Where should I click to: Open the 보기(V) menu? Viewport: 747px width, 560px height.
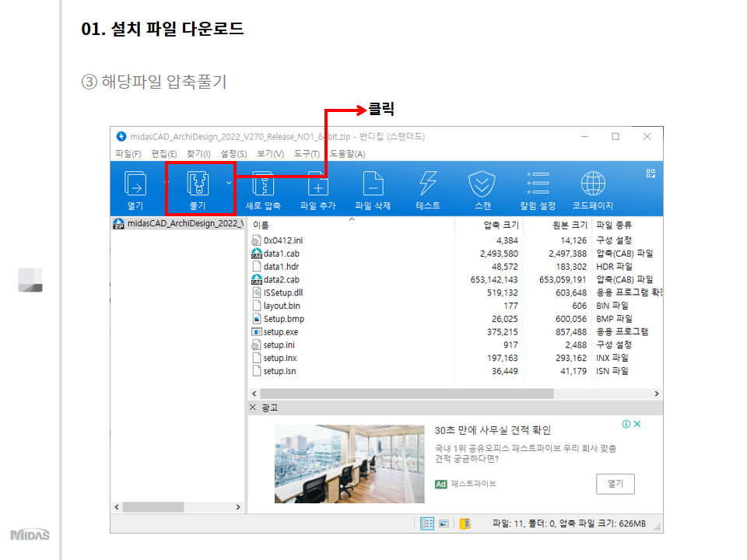coord(270,154)
